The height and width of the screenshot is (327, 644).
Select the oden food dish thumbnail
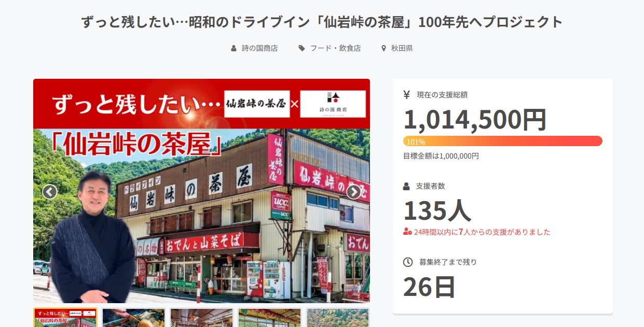click(133, 318)
